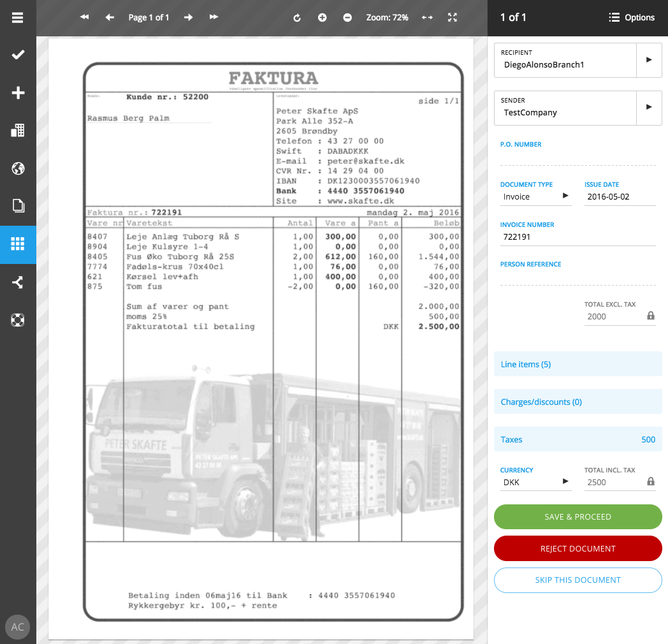The width and height of the screenshot is (668, 644).
Task: Open the documents icon in sidebar
Action: click(x=18, y=206)
